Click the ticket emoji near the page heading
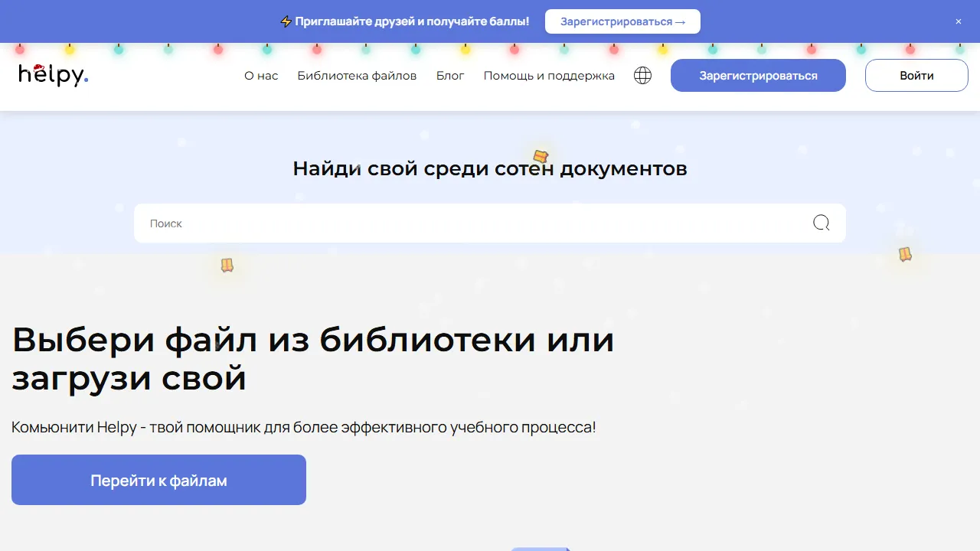The width and height of the screenshot is (980, 551). coord(541,157)
